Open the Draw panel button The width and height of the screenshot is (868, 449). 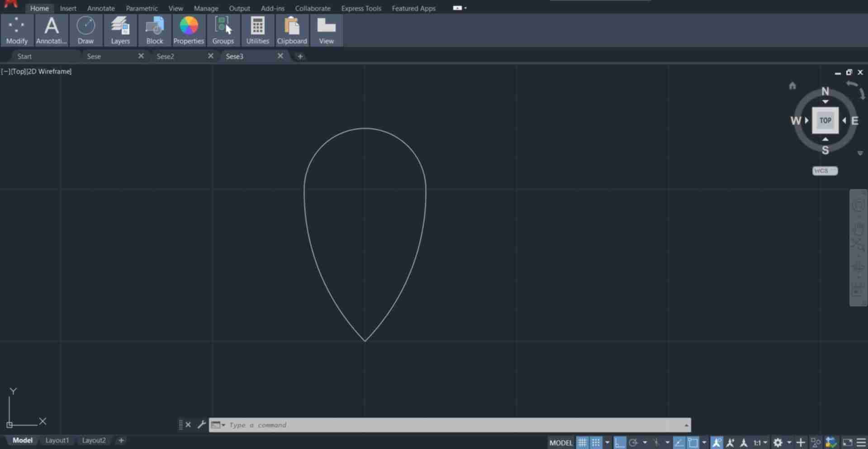tap(85, 30)
